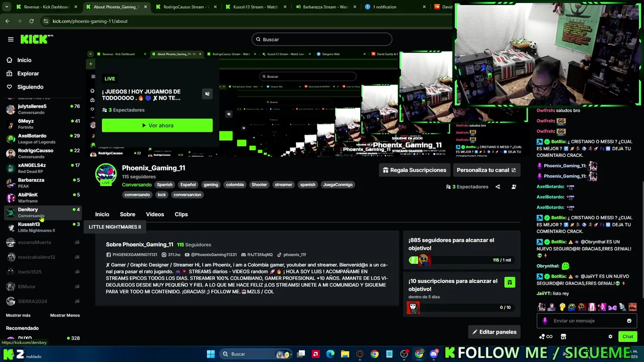Reload the page with the refresh icon
Screen dimensions: 644x362
click(x=31, y=21)
